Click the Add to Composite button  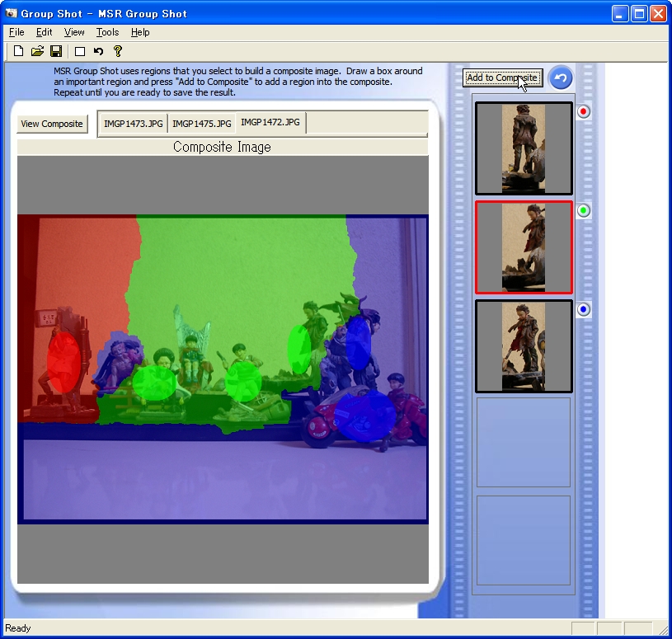click(502, 78)
